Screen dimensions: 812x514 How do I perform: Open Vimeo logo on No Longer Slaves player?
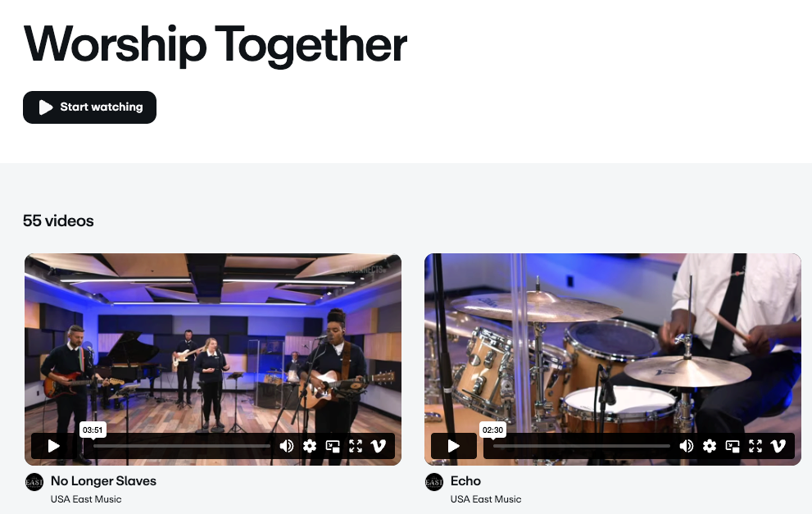click(379, 446)
